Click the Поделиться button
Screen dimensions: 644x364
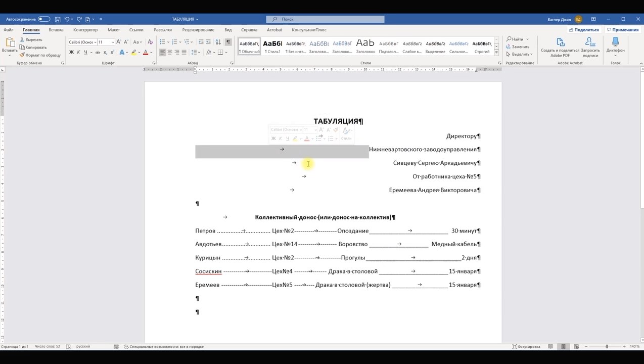tap(584, 30)
